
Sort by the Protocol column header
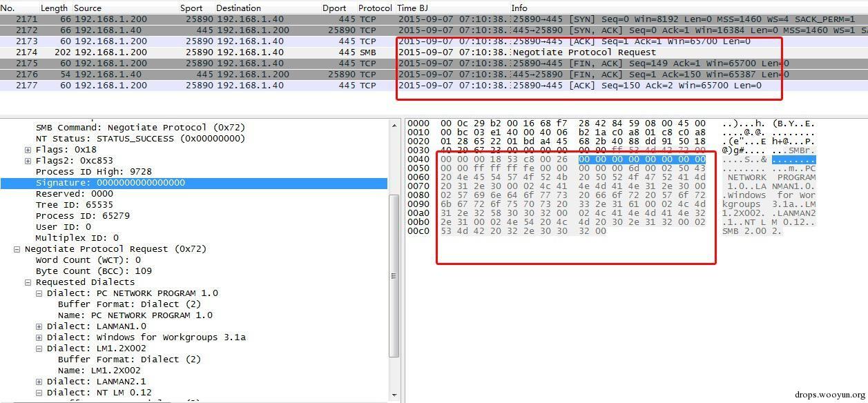click(x=375, y=8)
